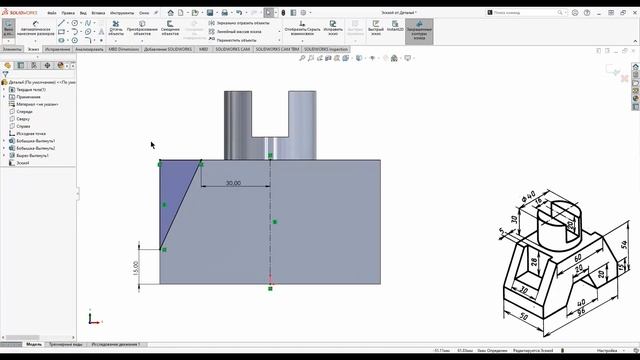Viewport: 640px width, 360px height.
Task: Click Linear Sketch Pattern in the ribbon
Action: click(235, 31)
